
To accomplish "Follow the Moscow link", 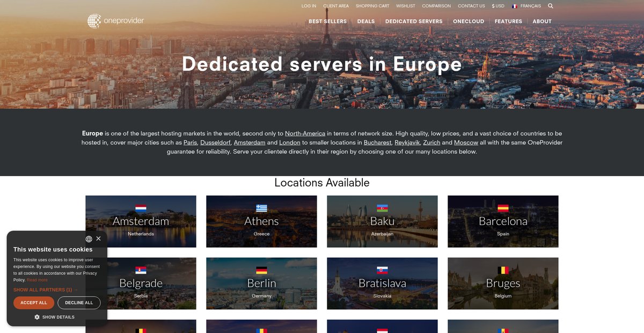I will pyautogui.click(x=466, y=142).
